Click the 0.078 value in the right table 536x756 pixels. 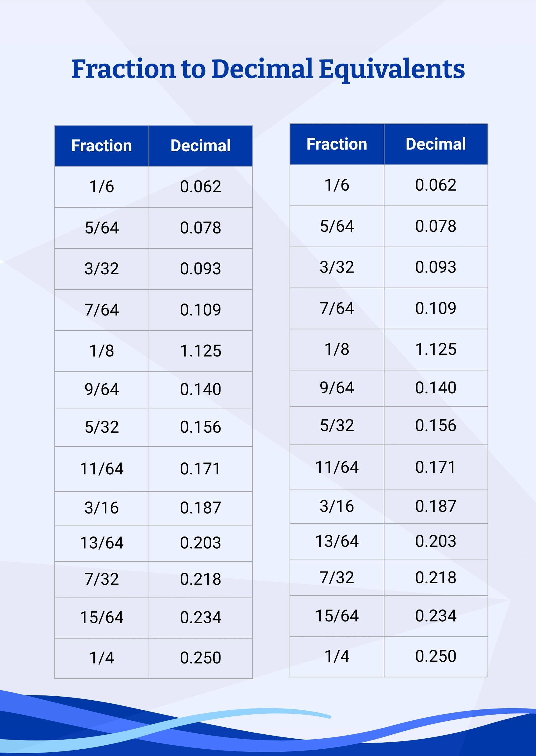[436, 226]
